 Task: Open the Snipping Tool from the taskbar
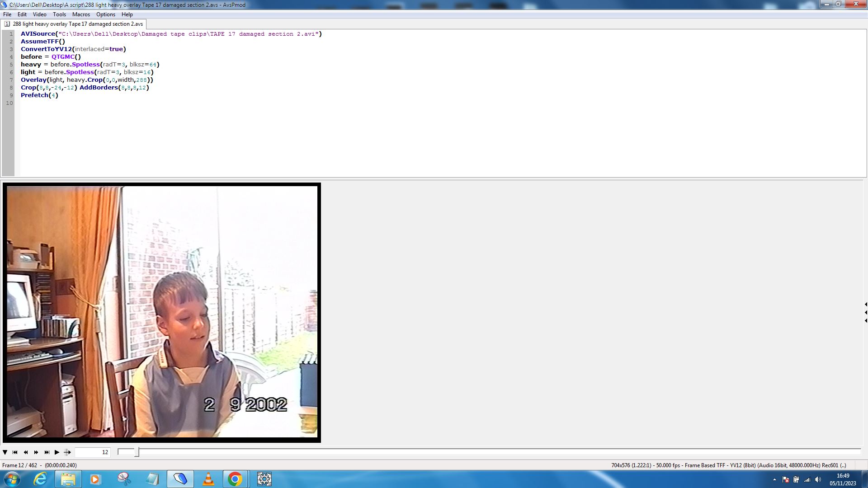(123, 479)
